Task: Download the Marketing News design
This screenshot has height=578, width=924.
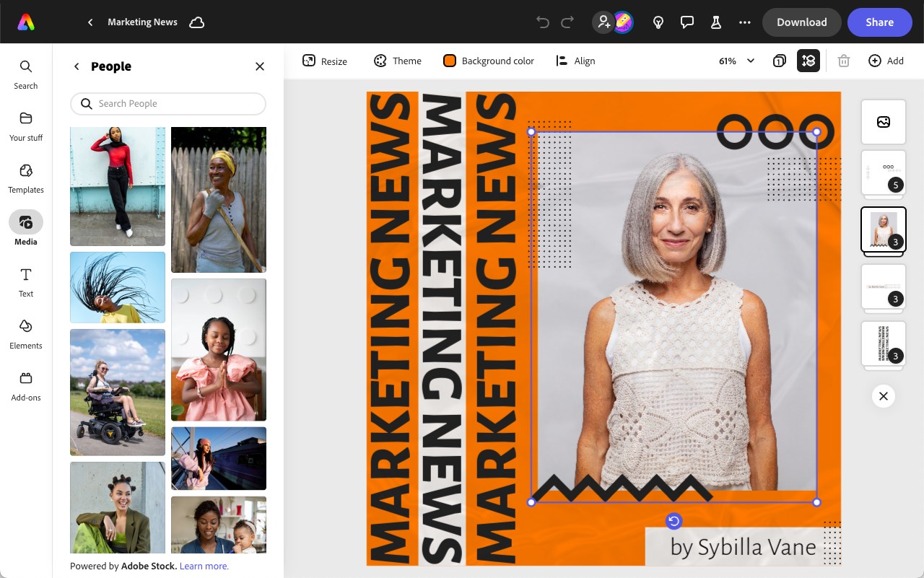Action: coord(801,22)
